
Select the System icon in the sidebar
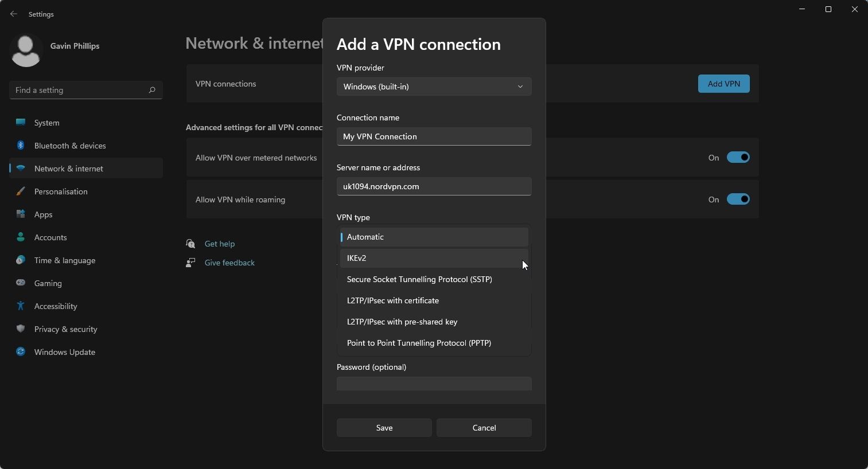(20, 123)
